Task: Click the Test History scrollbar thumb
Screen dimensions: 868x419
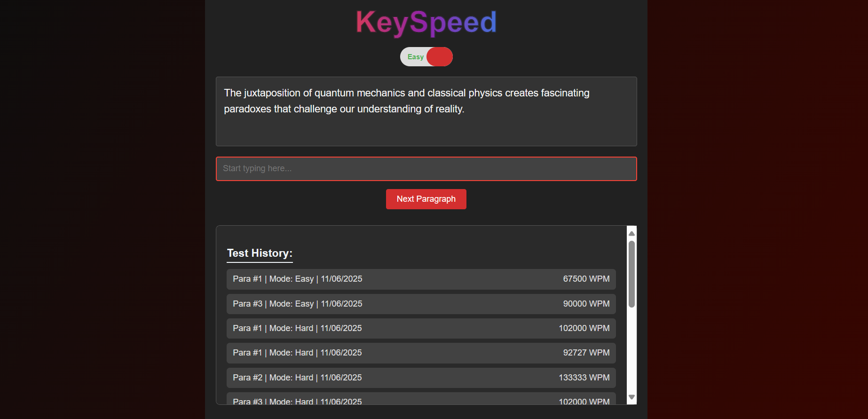Action: [x=632, y=274]
